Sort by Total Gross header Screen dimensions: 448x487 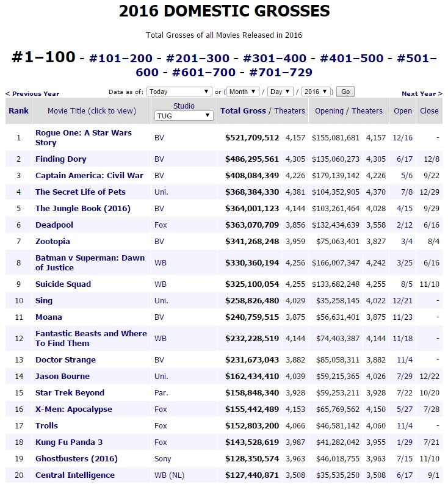click(243, 110)
